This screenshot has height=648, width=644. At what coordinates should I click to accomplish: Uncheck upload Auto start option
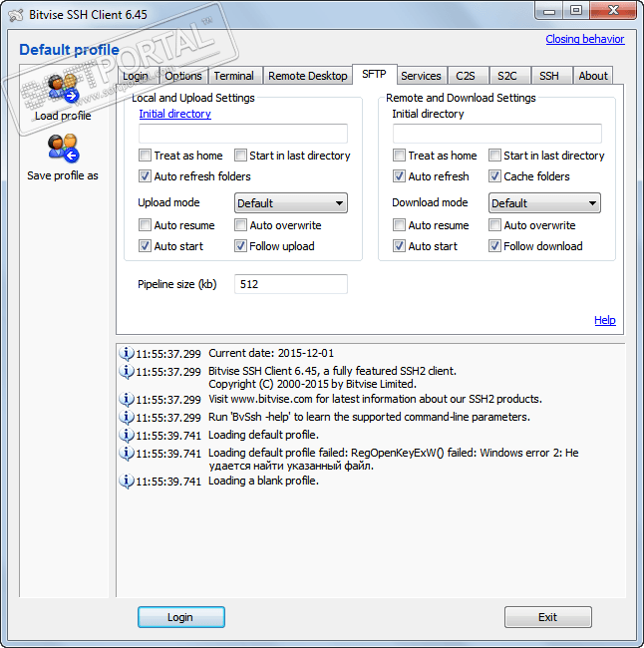click(145, 246)
